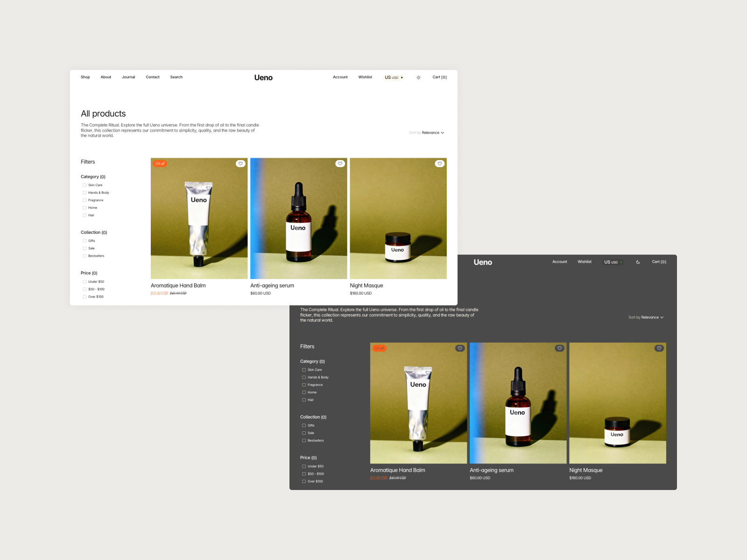
Task: Click the 13% off badge in dark window
Action: pyautogui.click(x=380, y=348)
